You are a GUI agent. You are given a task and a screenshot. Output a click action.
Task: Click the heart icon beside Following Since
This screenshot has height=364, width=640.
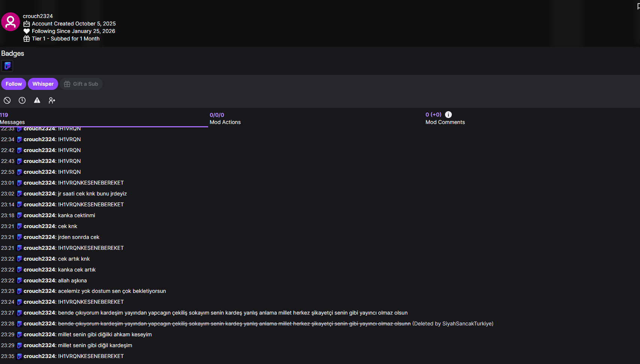pos(27,31)
